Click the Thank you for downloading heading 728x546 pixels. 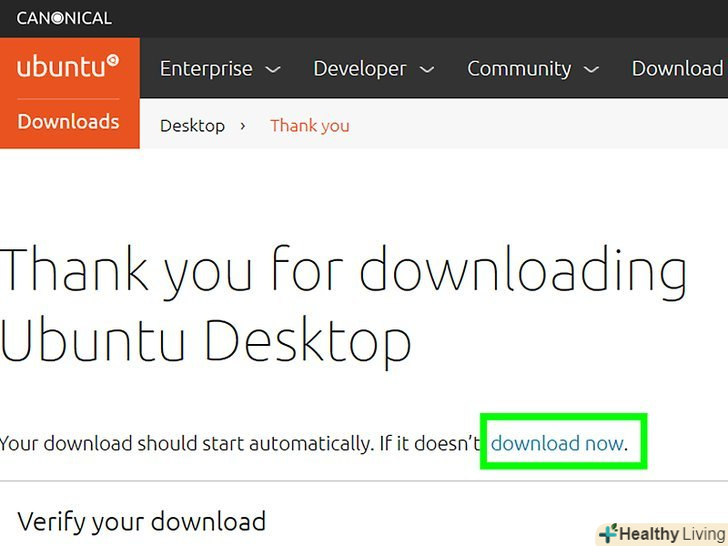tap(344, 270)
